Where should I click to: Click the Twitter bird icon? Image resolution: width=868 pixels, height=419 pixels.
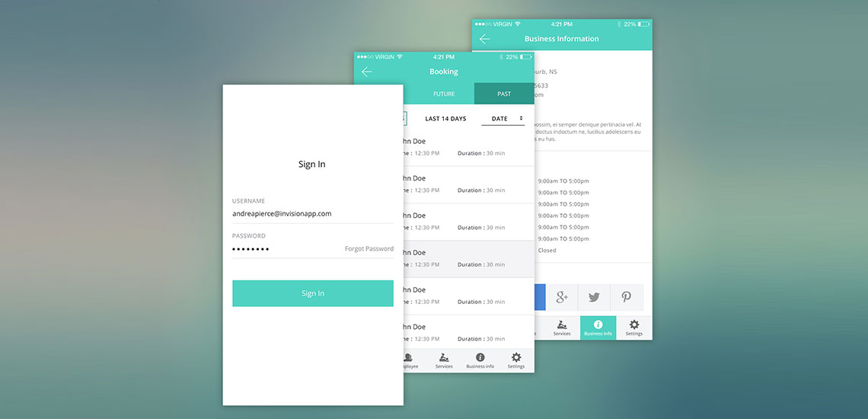pos(594,297)
